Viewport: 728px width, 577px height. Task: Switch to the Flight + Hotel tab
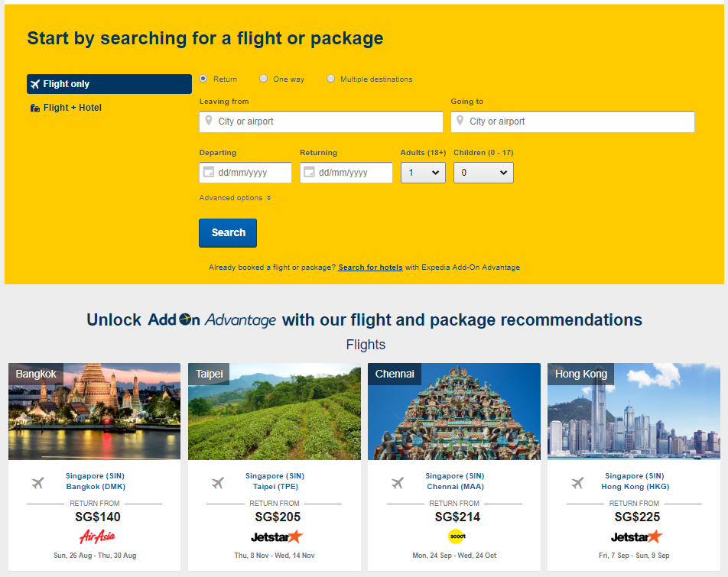tap(72, 108)
